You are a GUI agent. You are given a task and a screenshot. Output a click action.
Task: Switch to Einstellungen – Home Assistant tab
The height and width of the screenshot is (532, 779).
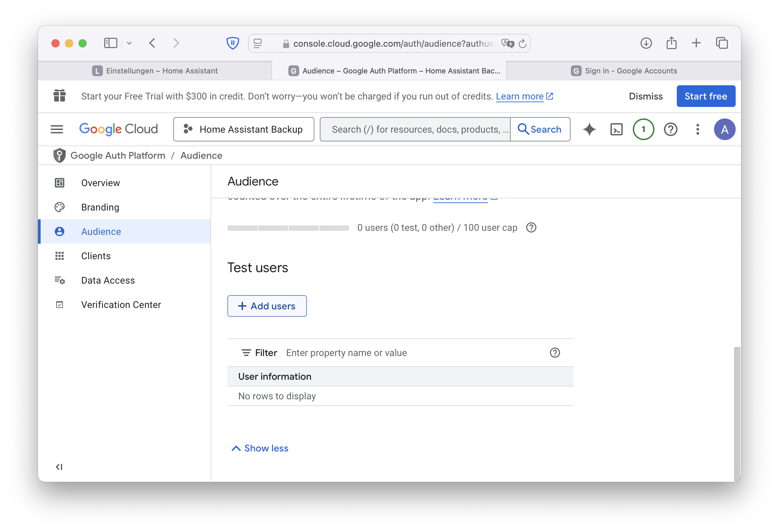(155, 71)
